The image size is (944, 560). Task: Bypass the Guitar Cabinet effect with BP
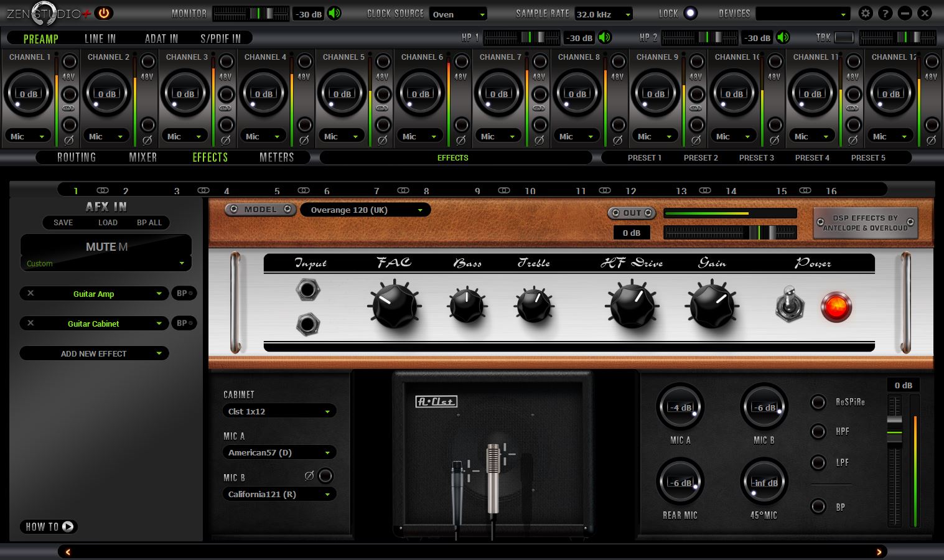pos(184,323)
